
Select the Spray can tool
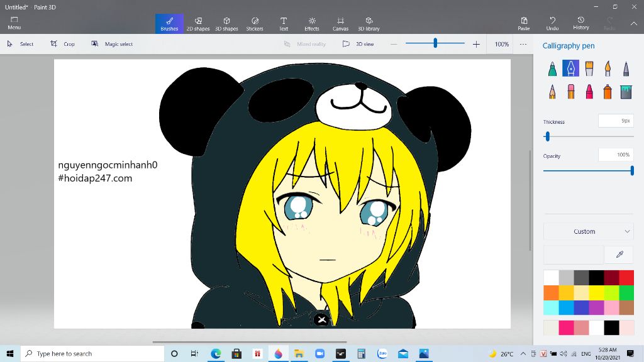coord(608,92)
